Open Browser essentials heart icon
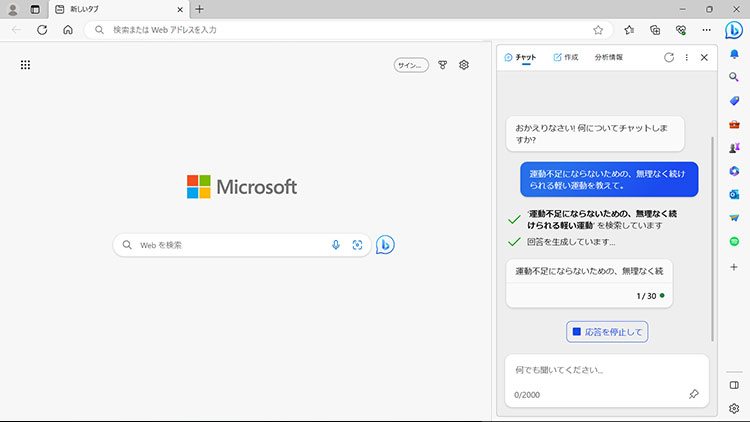The height and width of the screenshot is (422, 750). [681, 30]
